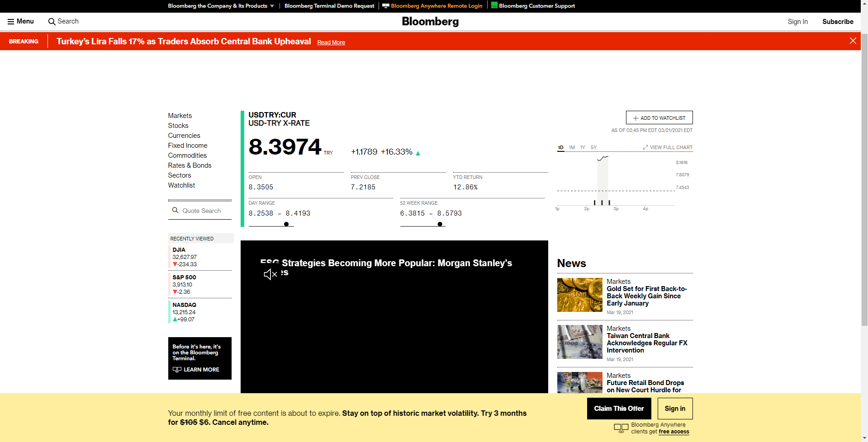Open Taiwan Central Bank FX Intervention headline
This screenshot has width=868, height=442.
tap(647, 343)
